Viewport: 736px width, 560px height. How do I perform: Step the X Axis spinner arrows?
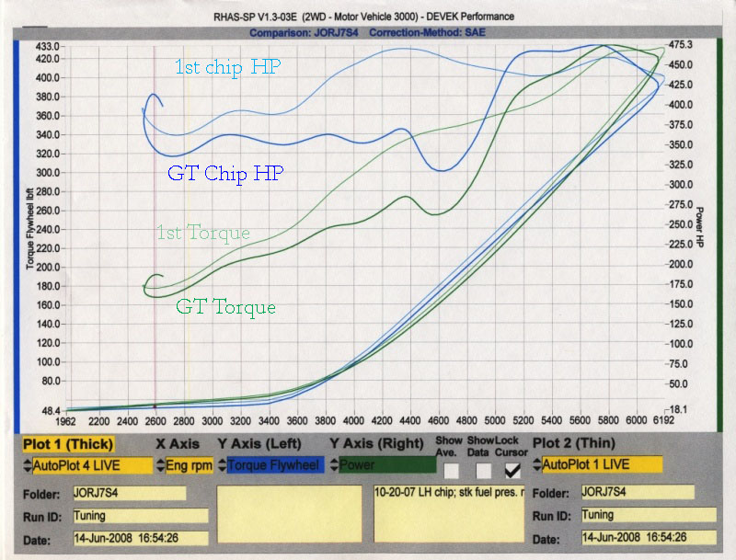(x=161, y=465)
